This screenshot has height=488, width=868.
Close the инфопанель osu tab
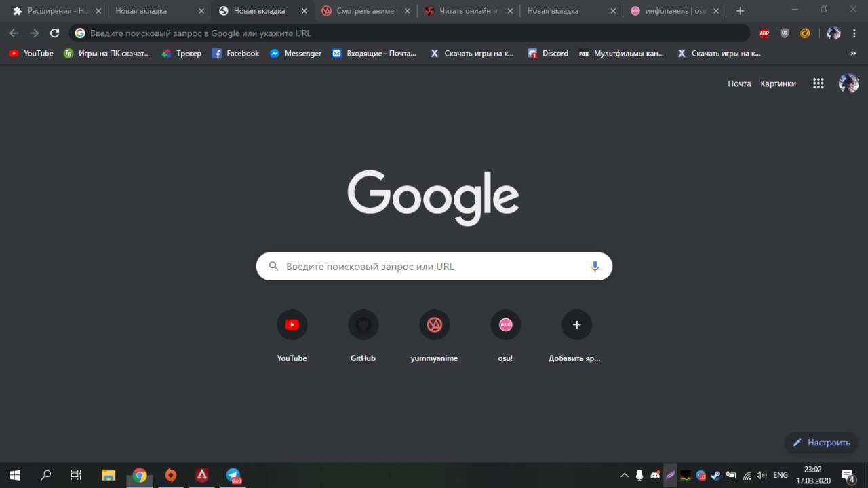[716, 11]
